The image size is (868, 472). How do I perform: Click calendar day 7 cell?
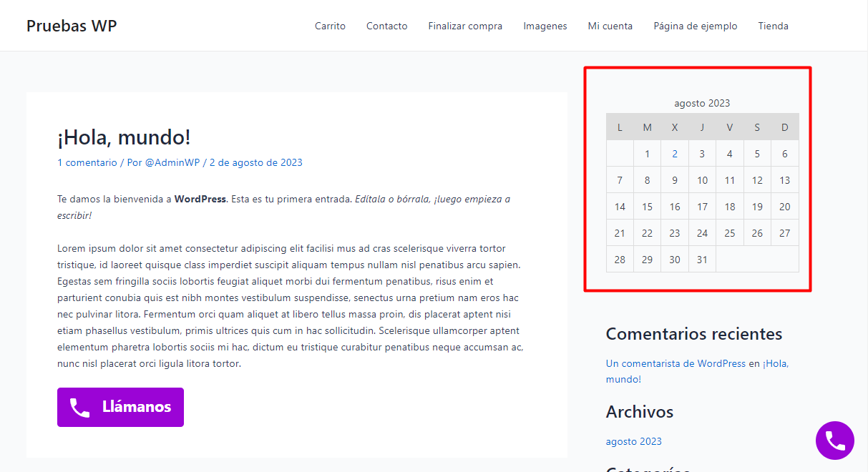coord(620,180)
